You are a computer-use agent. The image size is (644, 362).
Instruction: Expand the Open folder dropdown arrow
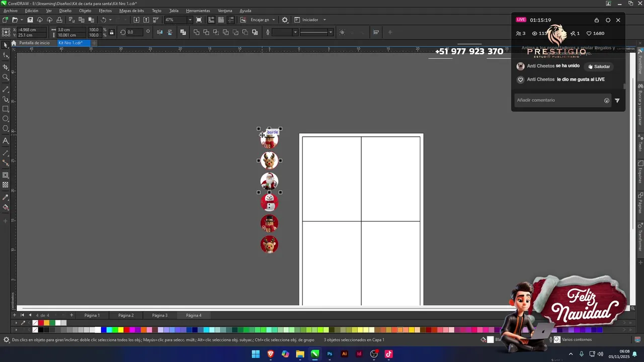(x=22, y=20)
